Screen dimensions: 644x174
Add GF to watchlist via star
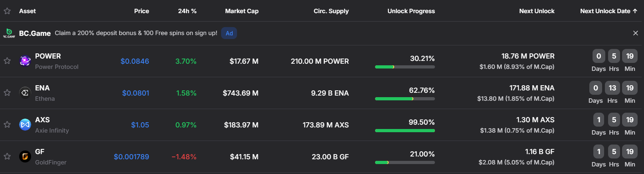(7, 156)
